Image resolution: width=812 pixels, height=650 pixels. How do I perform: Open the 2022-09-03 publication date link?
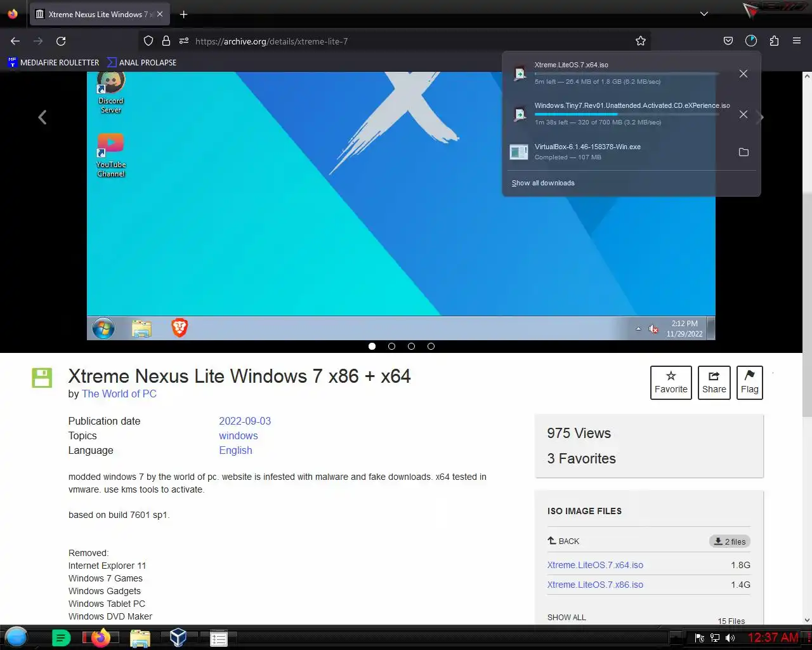[245, 421]
